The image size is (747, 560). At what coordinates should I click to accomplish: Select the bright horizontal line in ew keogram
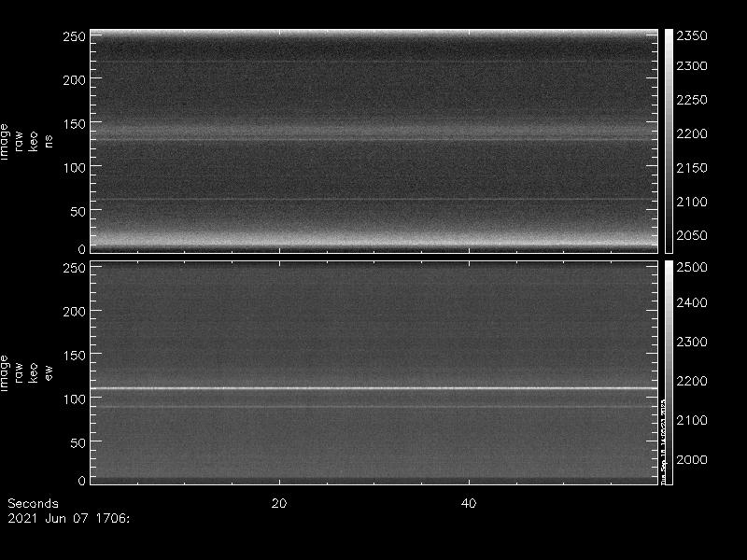[x=373, y=387]
